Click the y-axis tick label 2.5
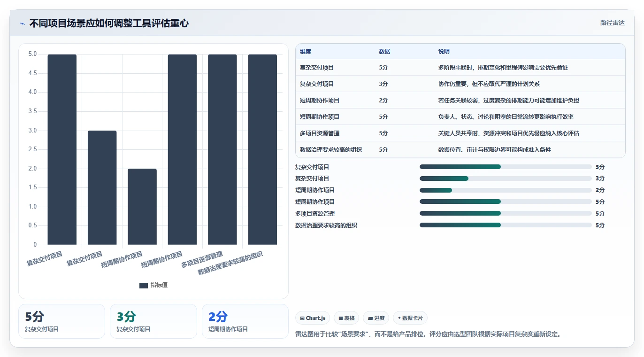This screenshot has height=357, width=644. (32, 149)
